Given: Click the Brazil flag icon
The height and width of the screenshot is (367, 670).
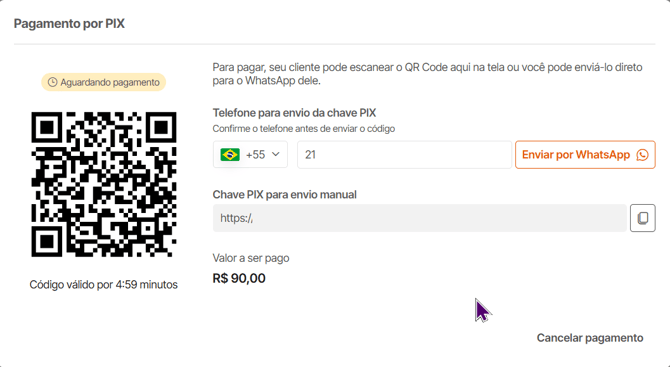Looking at the screenshot, I should tap(230, 155).
